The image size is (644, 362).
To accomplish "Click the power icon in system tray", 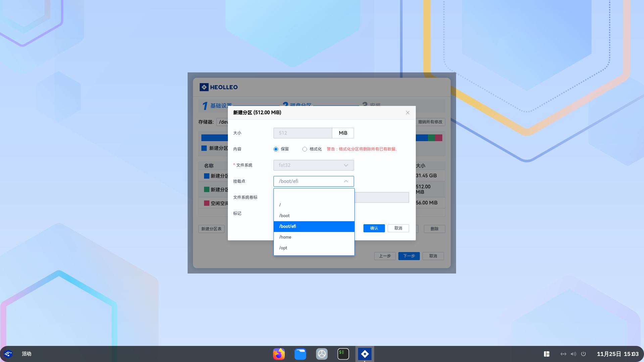I will click(x=583, y=354).
